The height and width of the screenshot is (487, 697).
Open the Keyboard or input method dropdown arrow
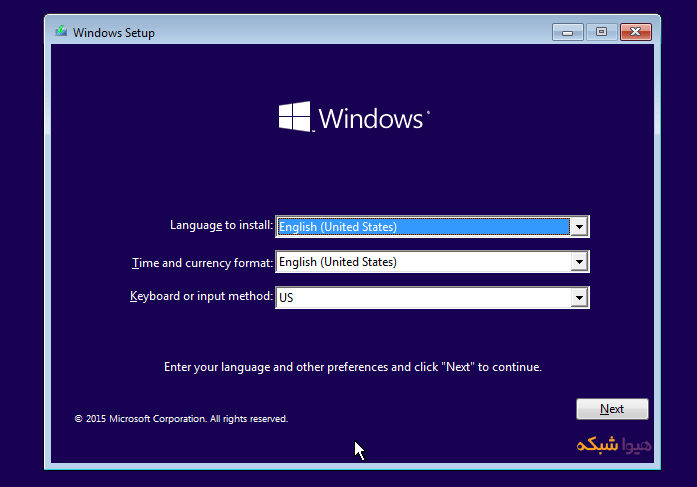point(579,297)
